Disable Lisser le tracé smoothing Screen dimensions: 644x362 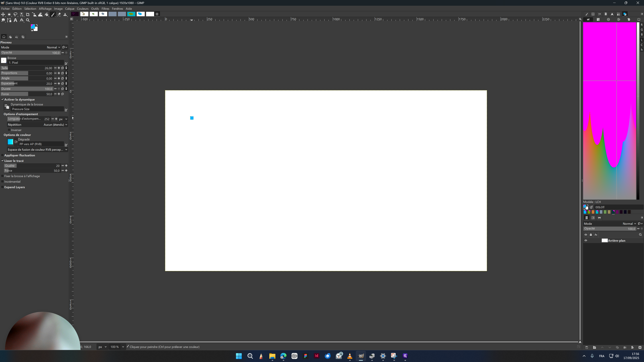[2, 161]
